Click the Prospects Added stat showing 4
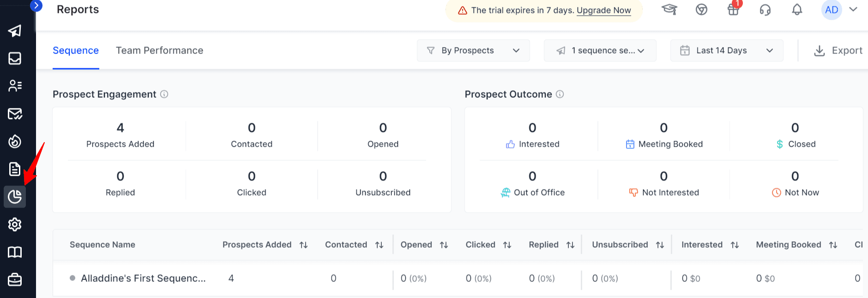Viewport: 868px width, 298px height. pos(121,135)
